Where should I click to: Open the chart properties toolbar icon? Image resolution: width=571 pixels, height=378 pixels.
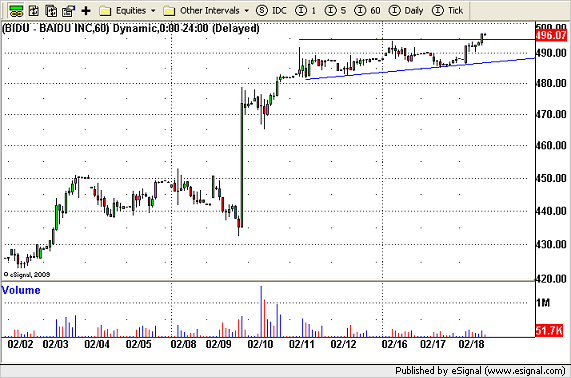[x=68, y=11]
